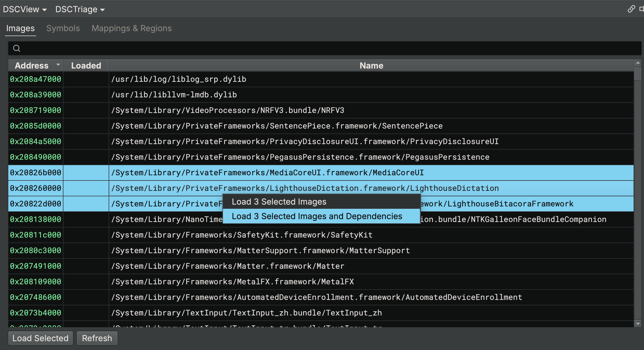
Task: Click address 0x208a47000
Action: click(36, 79)
